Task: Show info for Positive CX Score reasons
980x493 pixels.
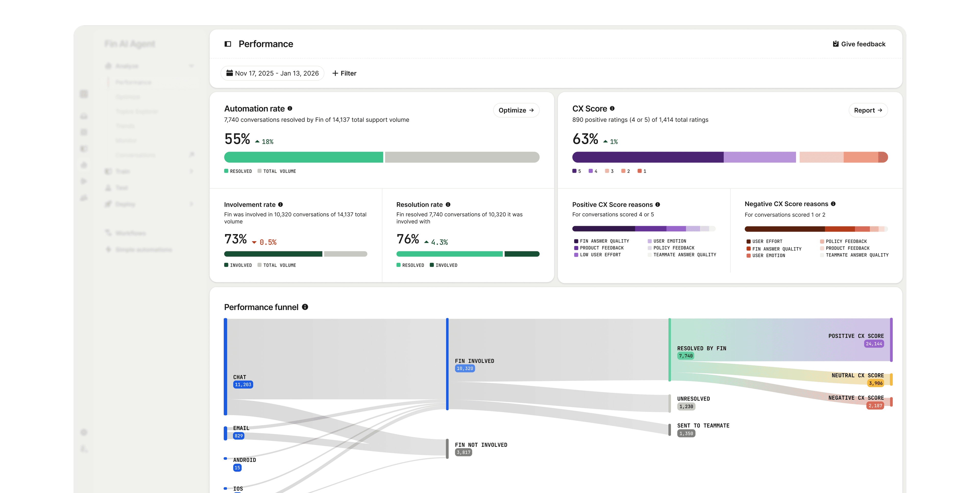Action: point(658,205)
